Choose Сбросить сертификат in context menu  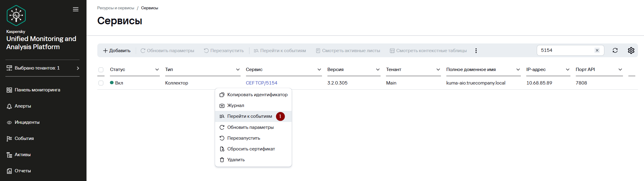(x=253, y=149)
